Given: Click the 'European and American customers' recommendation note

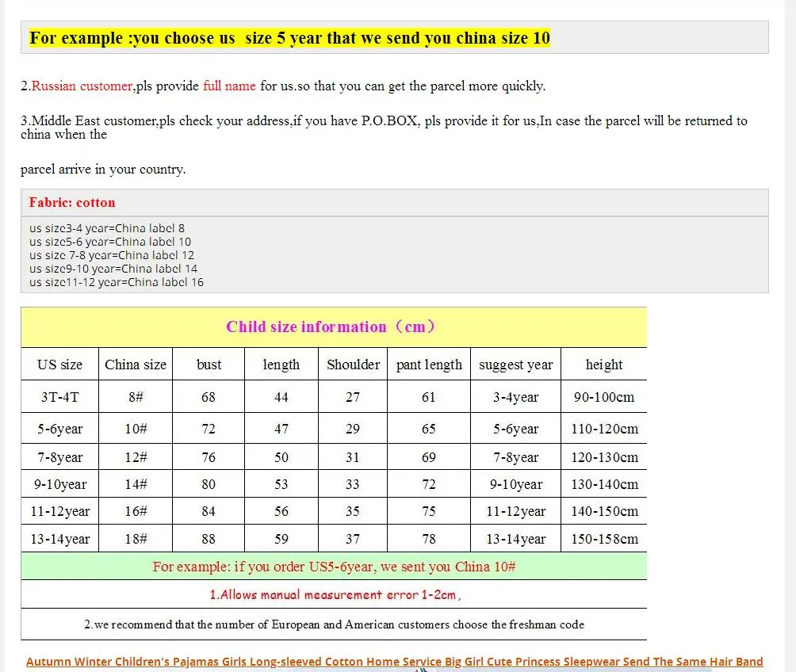Looking at the screenshot, I should [x=334, y=624].
